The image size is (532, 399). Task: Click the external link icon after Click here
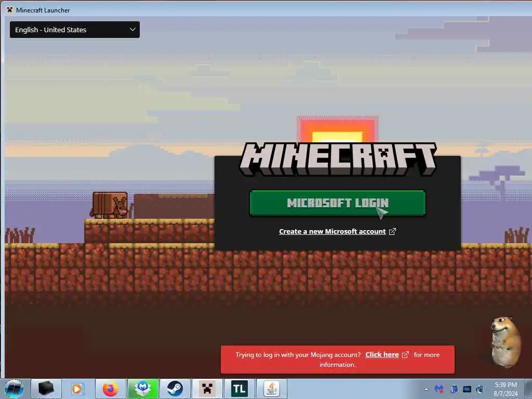(x=405, y=354)
